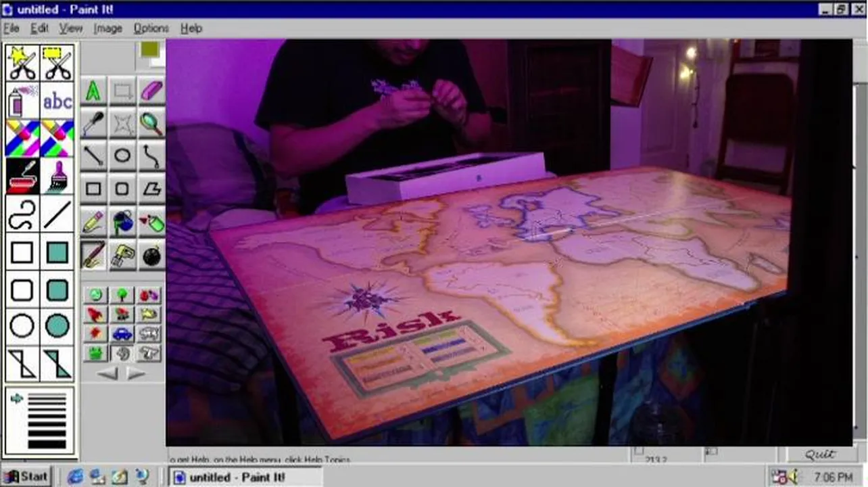Select the teal filled circle shape
The height and width of the screenshot is (487, 868).
point(57,326)
